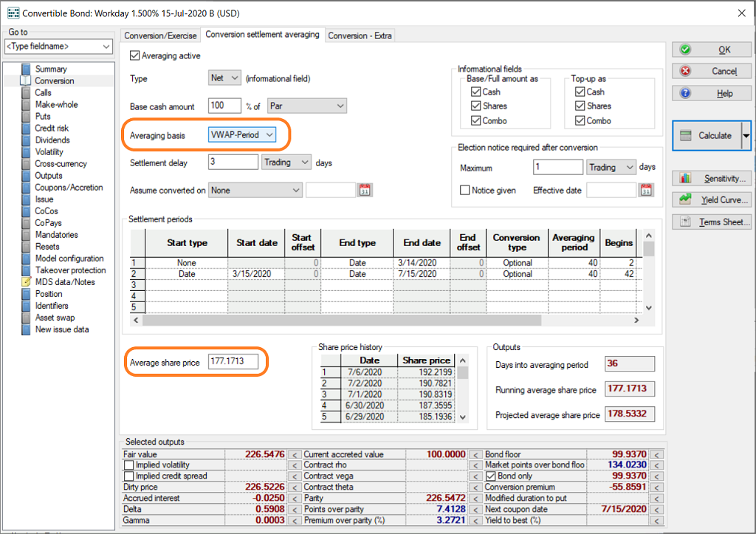
Task: Open Model configuration in the sidebar
Action: [69, 259]
